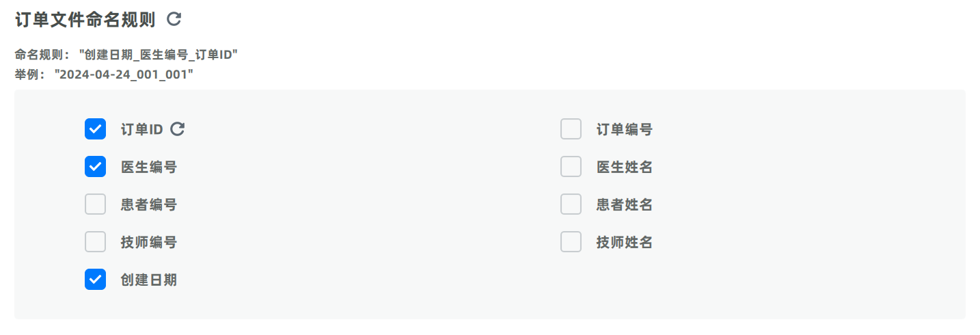Enable the 医生姓名 checkbox
This screenshot has width=980, height=335.
(571, 166)
